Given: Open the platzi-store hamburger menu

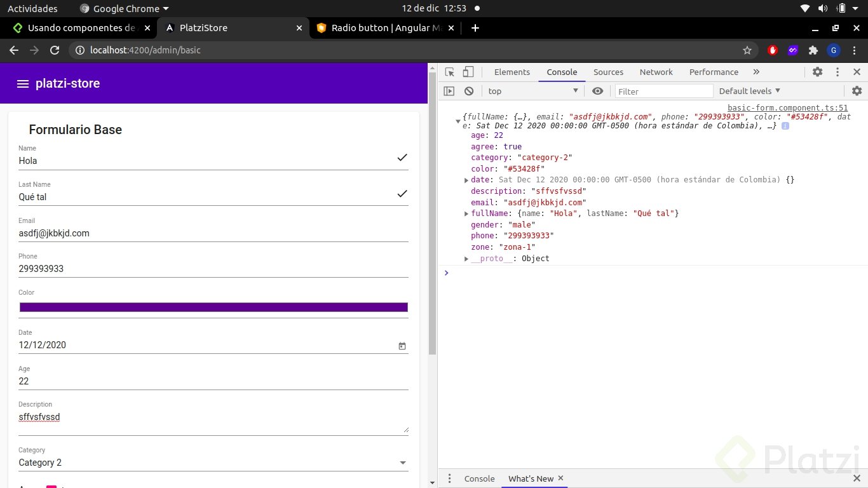Looking at the screenshot, I should pos(23,83).
